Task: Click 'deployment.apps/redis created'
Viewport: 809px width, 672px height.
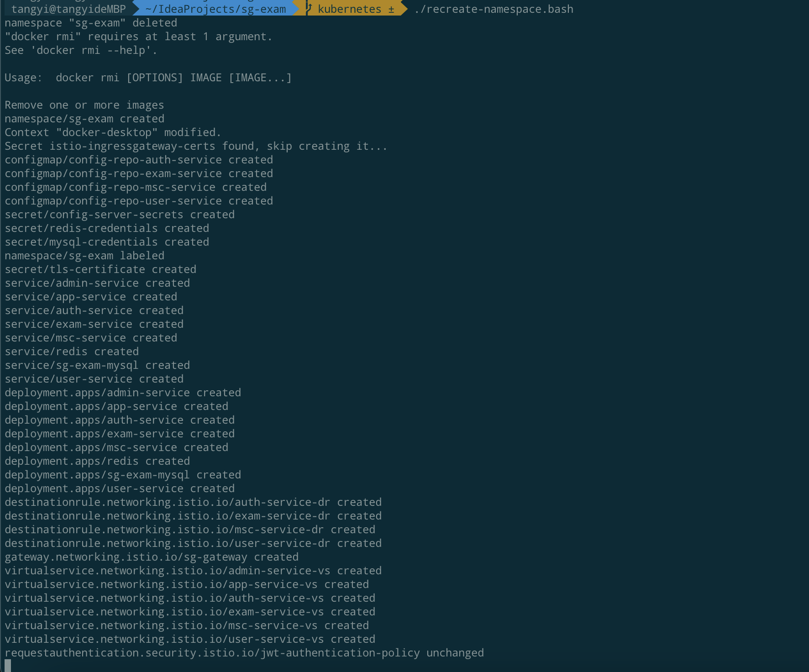Action: pos(97,461)
